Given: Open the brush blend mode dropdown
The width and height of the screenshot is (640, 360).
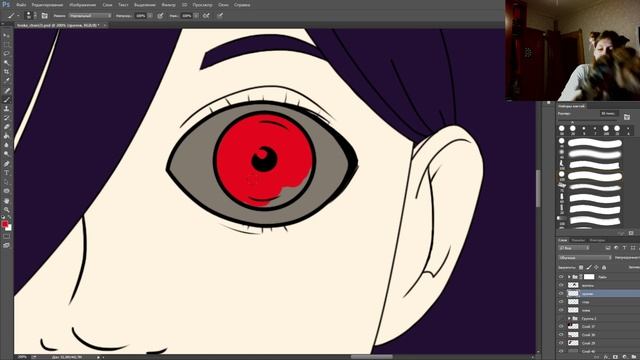Looking at the screenshot, I should click(x=90, y=16).
